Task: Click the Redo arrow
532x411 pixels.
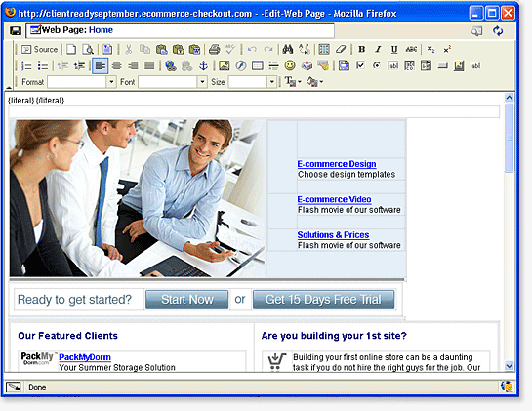Action: pyautogui.click(x=268, y=50)
